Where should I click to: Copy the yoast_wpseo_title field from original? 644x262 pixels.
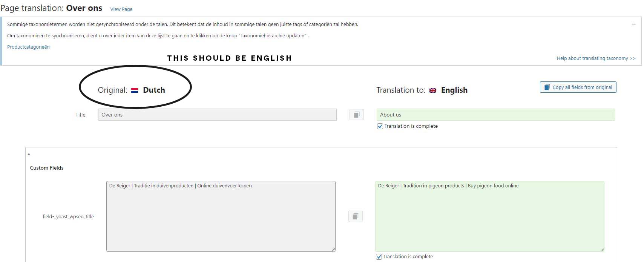tap(355, 216)
